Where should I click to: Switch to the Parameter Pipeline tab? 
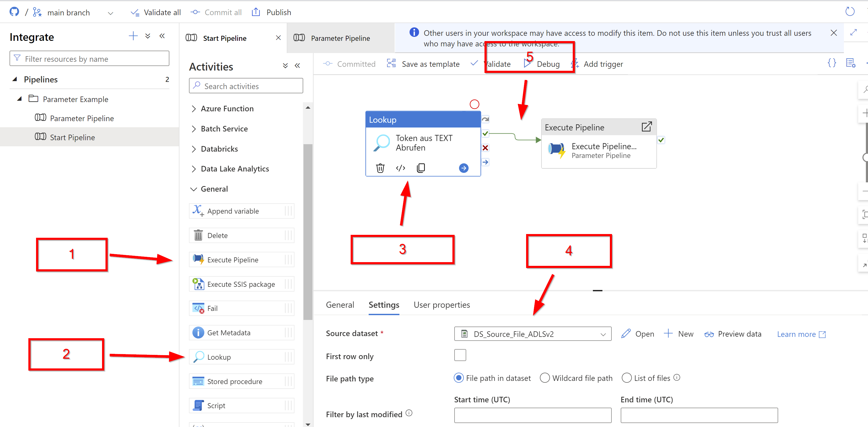[x=340, y=38]
